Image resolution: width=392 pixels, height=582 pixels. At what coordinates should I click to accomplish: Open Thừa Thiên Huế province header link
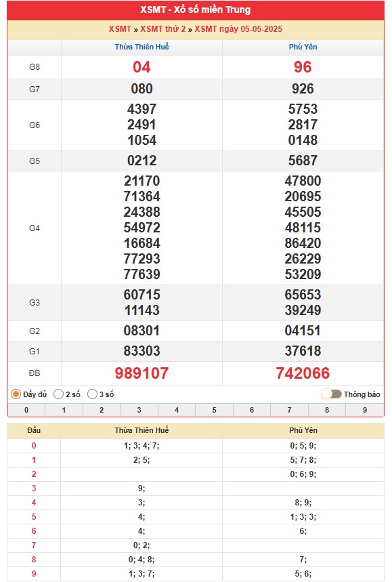[x=141, y=47]
